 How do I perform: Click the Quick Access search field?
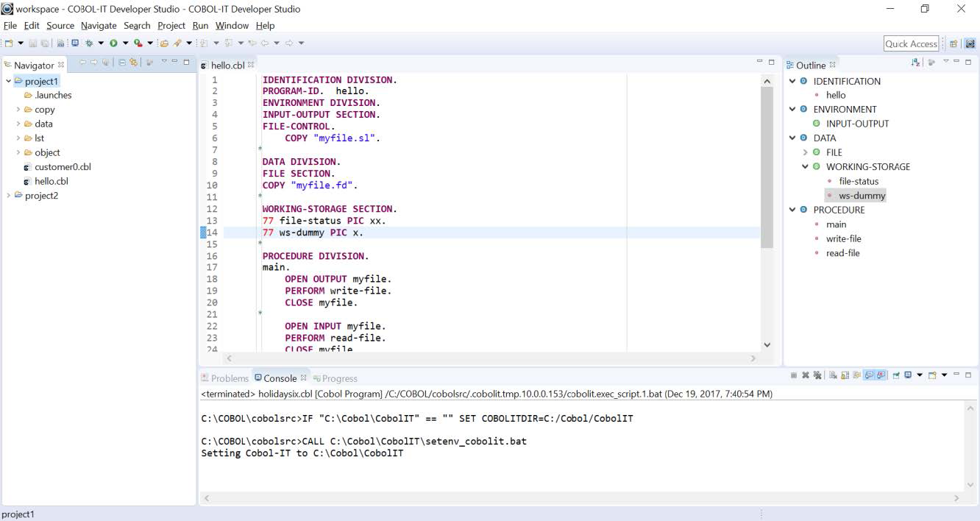[911, 44]
